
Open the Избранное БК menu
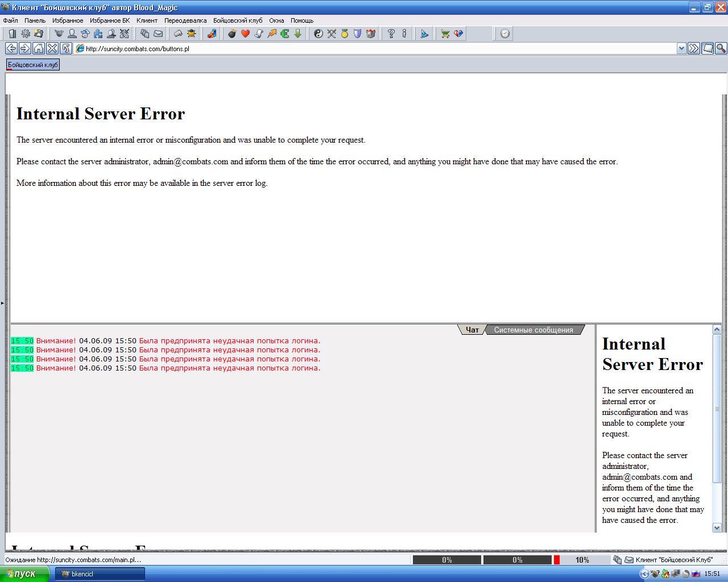point(110,20)
